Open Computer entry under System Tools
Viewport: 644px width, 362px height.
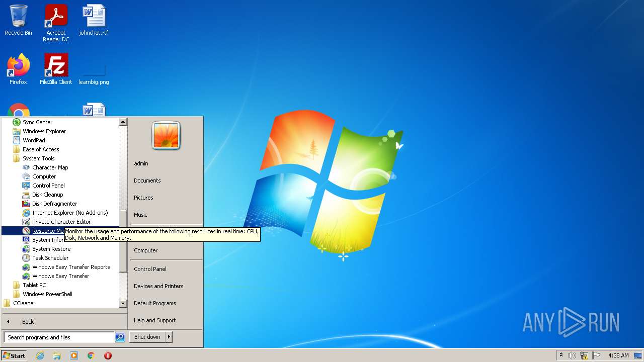click(x=44, y=176)
